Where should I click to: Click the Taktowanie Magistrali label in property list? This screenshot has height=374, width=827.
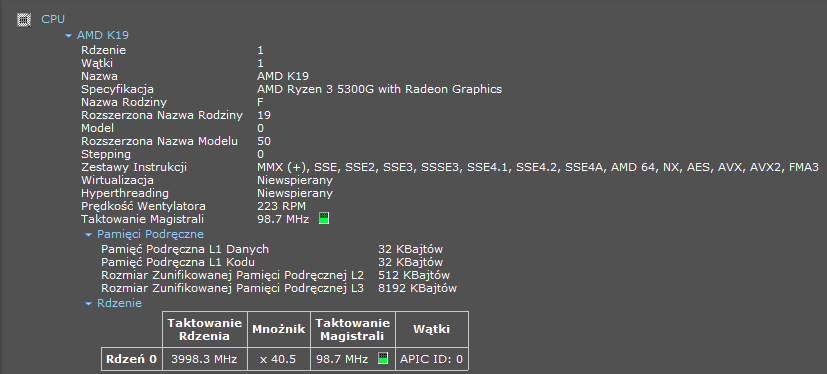tap(142, 219)
